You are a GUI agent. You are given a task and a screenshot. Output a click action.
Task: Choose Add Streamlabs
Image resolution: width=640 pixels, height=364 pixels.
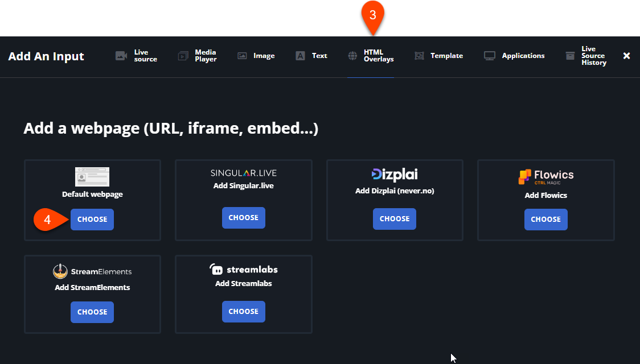(x=243, y=312)
